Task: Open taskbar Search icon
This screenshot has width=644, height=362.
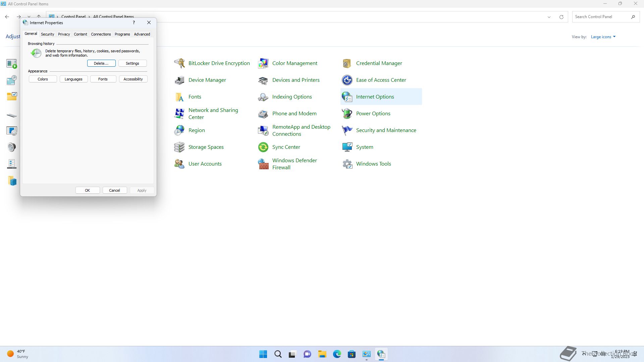Action: click(x=278, y=354)
